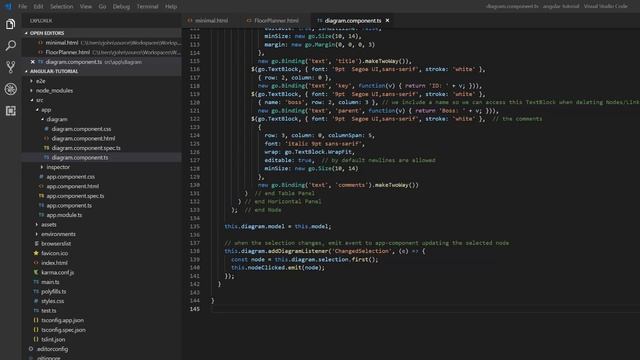Open app.component.html file

coord(73,186)
